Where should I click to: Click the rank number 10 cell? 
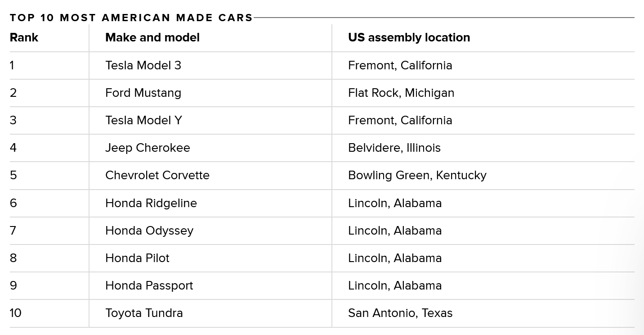point(16,313)
